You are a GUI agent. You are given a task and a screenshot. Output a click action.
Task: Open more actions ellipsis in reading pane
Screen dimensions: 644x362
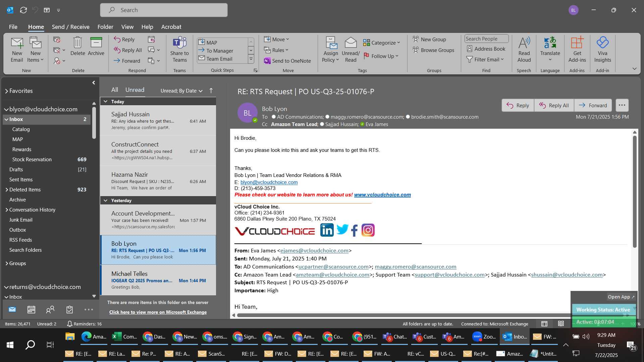(622, 105)
